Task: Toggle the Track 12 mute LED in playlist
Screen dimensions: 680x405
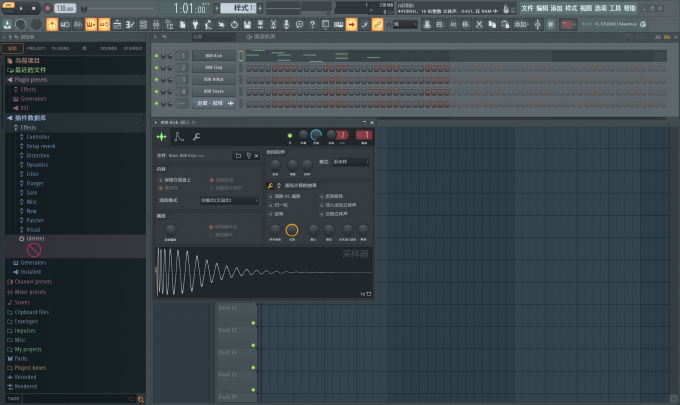Action: [x=253, y=323]
